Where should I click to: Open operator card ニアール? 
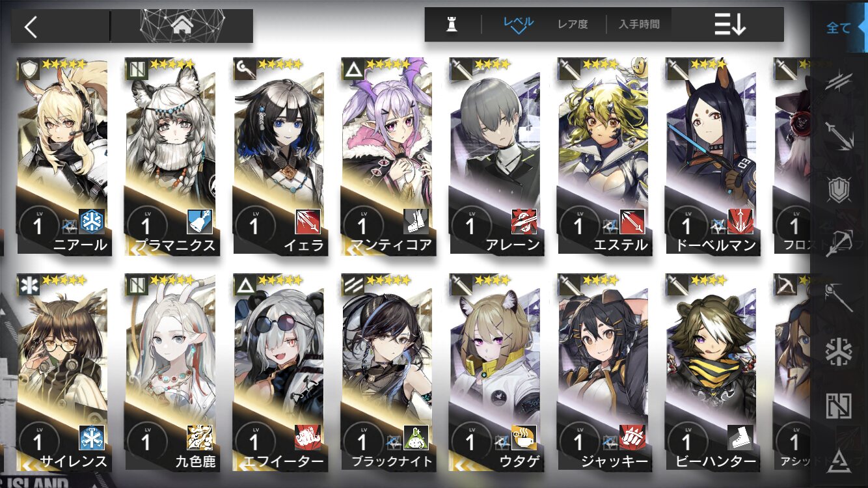tap(62, 156)
